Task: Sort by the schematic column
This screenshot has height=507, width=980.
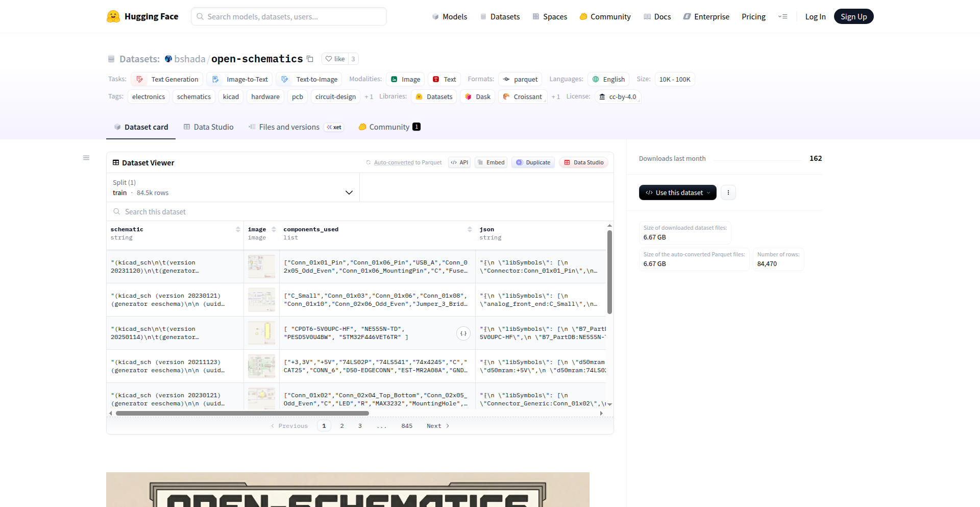Action: click(x=238, y=229)
